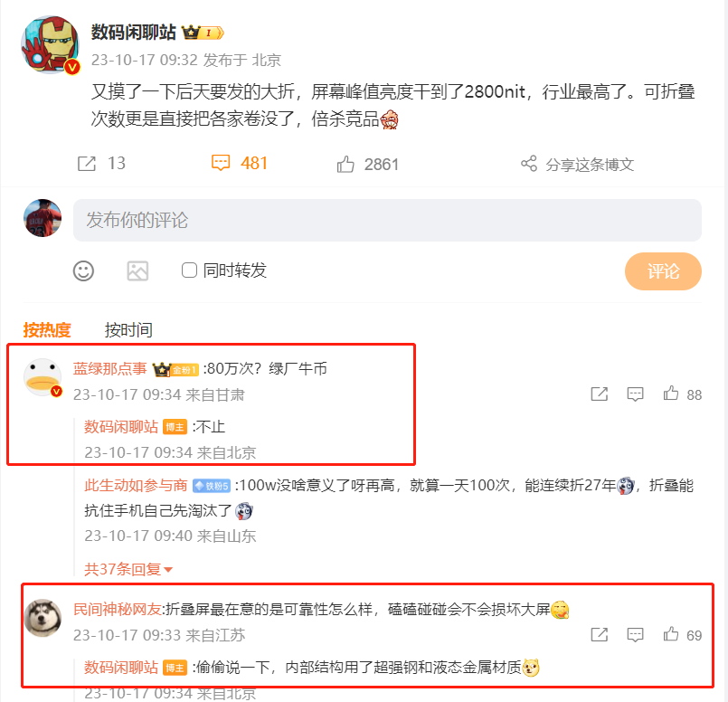Open 民间神秘网友 husky avatar
728x702 pixels.
point(43,618)
